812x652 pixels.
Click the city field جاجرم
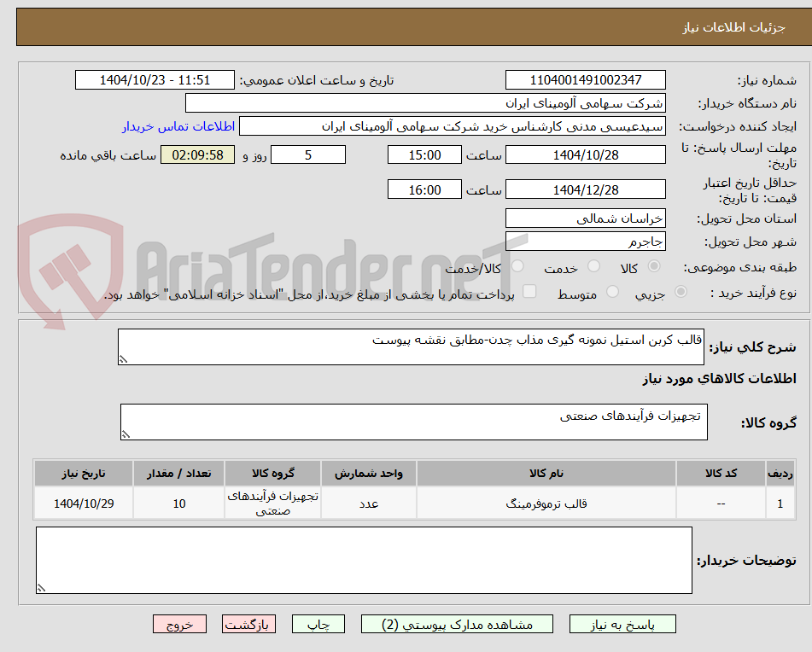point(585,242)
